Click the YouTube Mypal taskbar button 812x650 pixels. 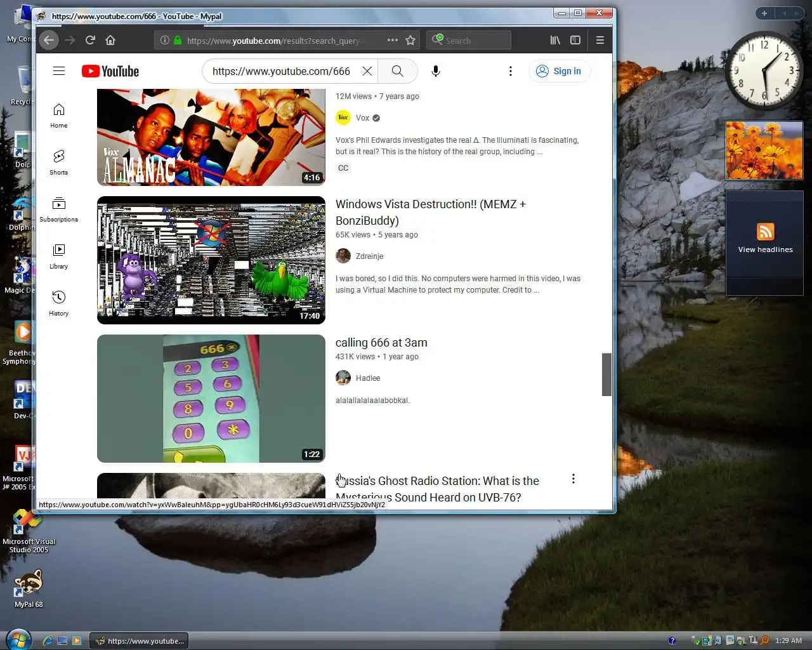tap(139, 641)
